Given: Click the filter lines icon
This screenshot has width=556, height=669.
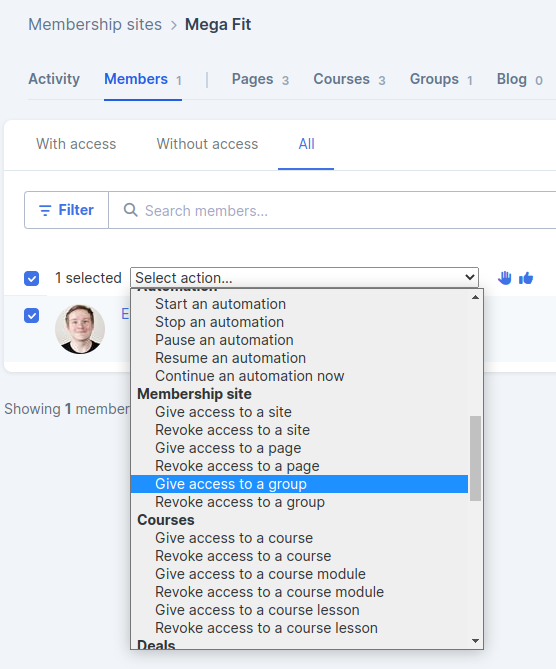Looking at the screenshot, I should [45, 210].
